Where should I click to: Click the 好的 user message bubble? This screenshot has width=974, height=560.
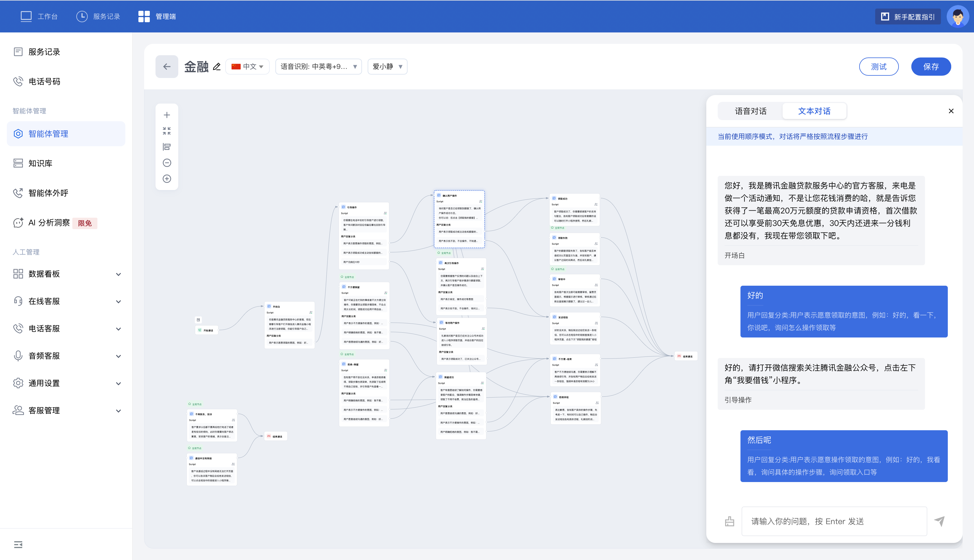pyautogui.click(x=844, y=312)
